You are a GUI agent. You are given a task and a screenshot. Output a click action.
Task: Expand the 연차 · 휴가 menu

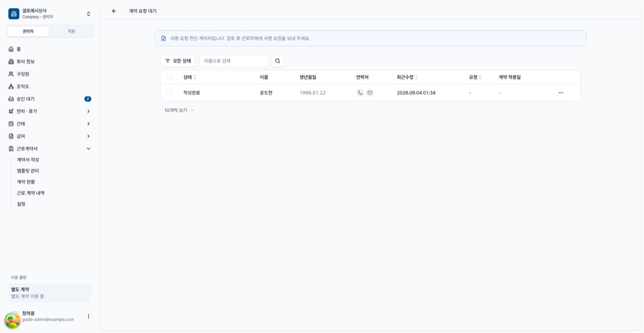[50, 111]
